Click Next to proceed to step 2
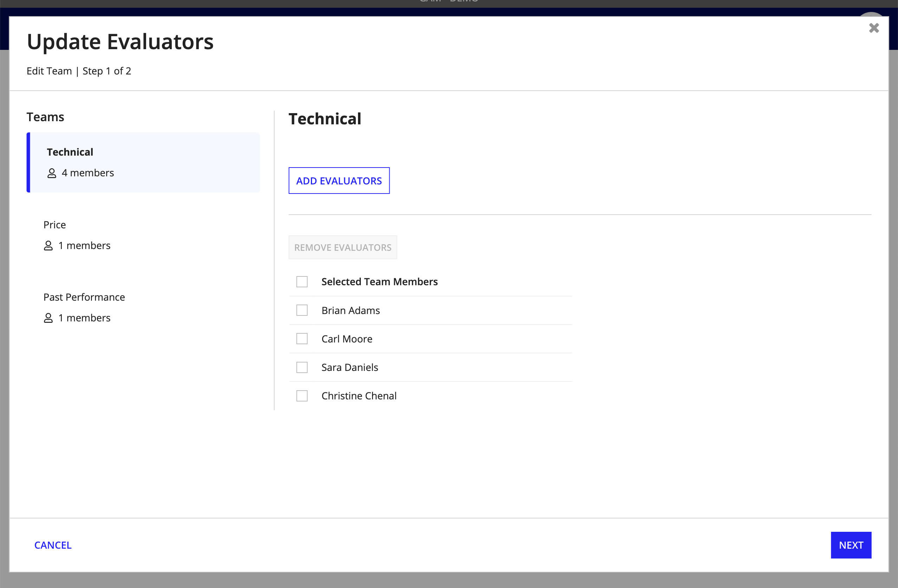This screenshot has width=898, height=588. tap(851, 545)
